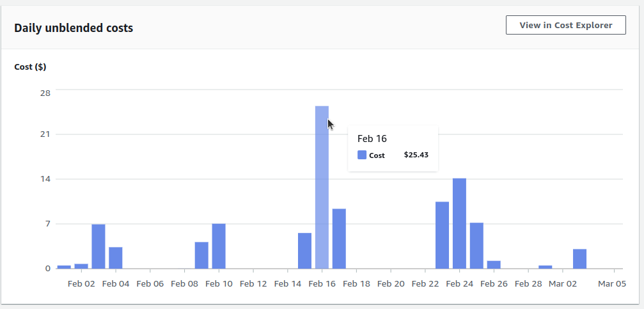This screenshot has height=309, width=644.
Task: Select the Feb 17 cost bar
Action: pos(339,239)
